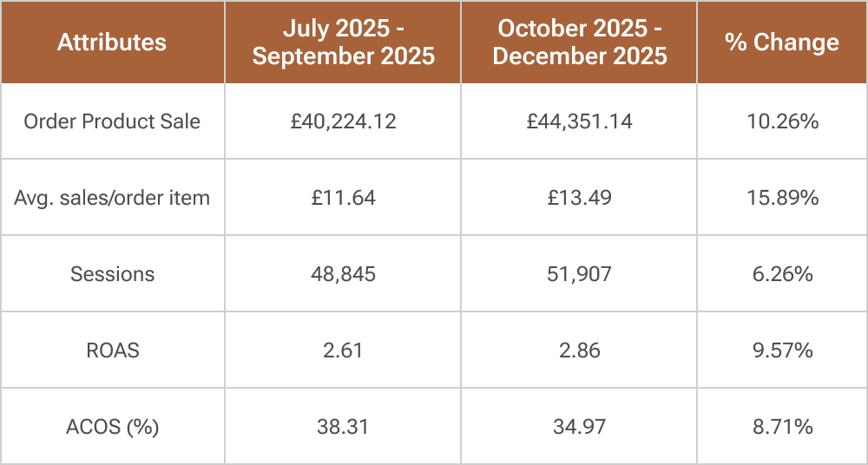Select the July 2025 - September 2025 header
Image resolution: width=868 pixels, height=465 pixels.
343,43
